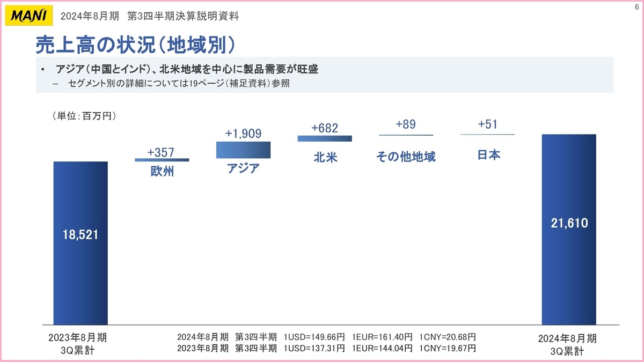The height and width of the screenshot is (362, 644).
Task: Select the 北米 region label
Action: (x=325, y=158)
